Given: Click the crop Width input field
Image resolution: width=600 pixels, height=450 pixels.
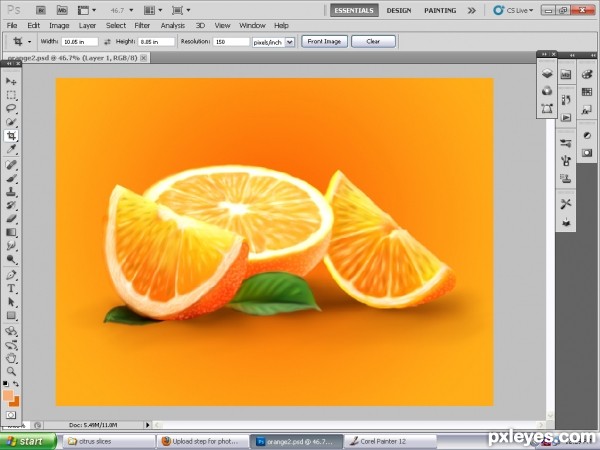Looking at the screenshot, I should (x=80, y=42).
